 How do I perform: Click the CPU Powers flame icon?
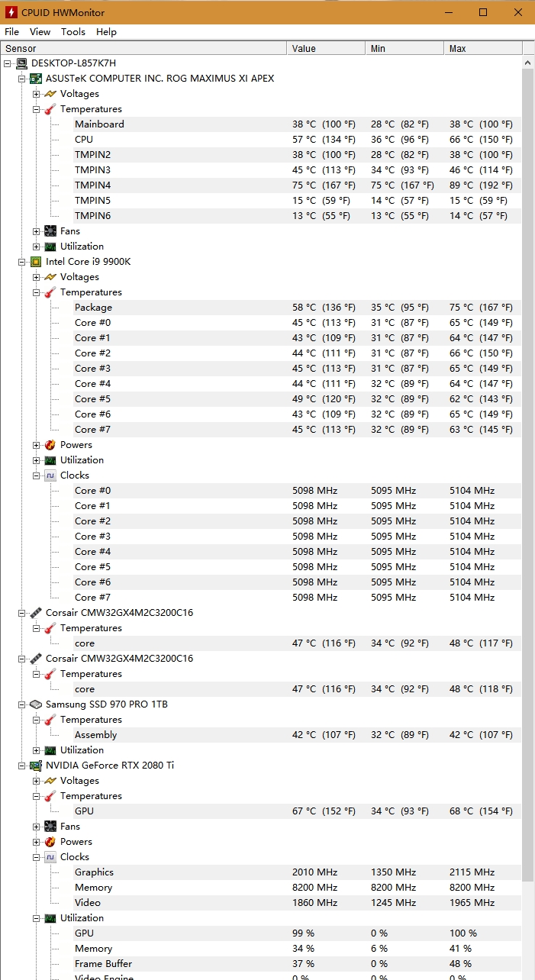[50, 445]
